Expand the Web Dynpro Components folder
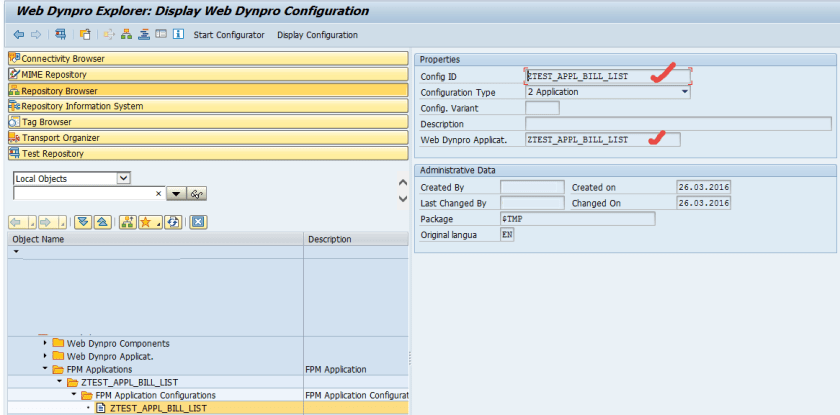Screen dimensions: 840x415 45,343
